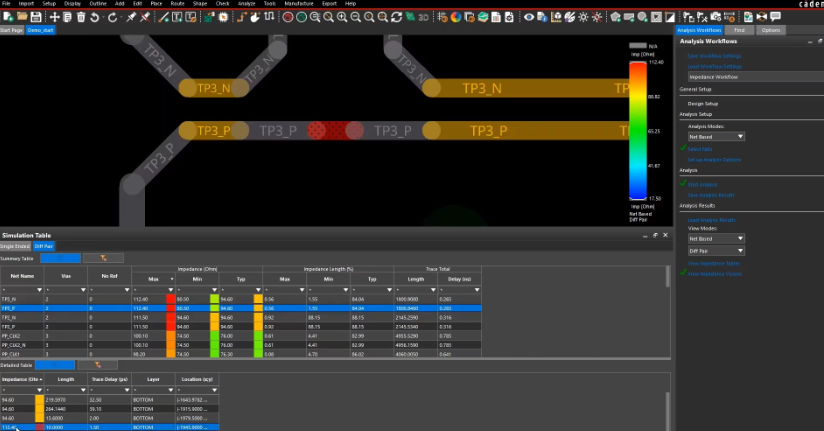Switch to the Find panel tab

[739, 30]
